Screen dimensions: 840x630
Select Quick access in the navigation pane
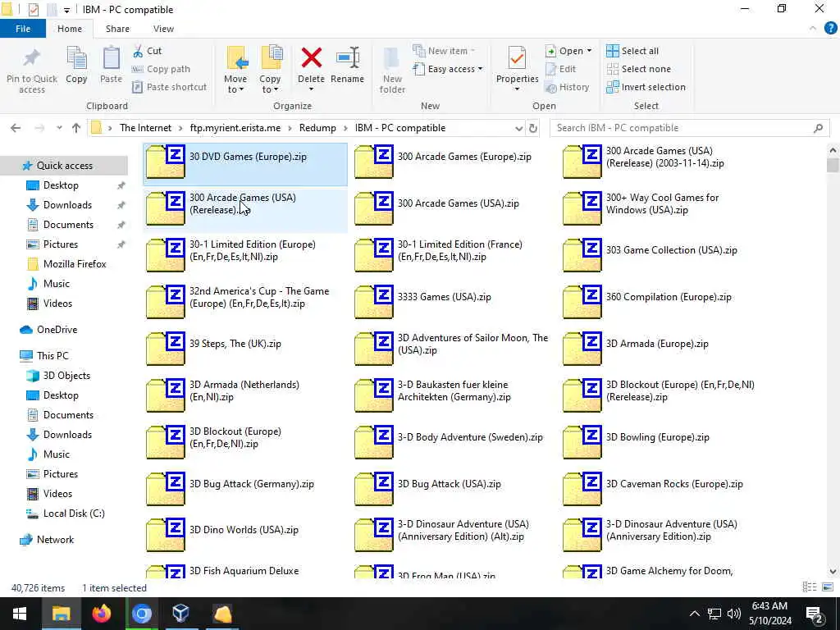(x=64, y=166)
